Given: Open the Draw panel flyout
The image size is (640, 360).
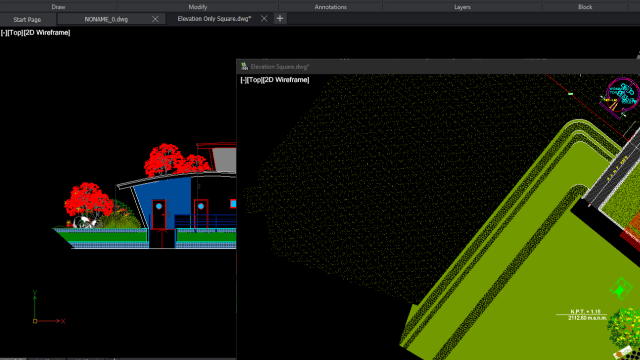Looking at the screenshot, I should [x=58, y=7].
